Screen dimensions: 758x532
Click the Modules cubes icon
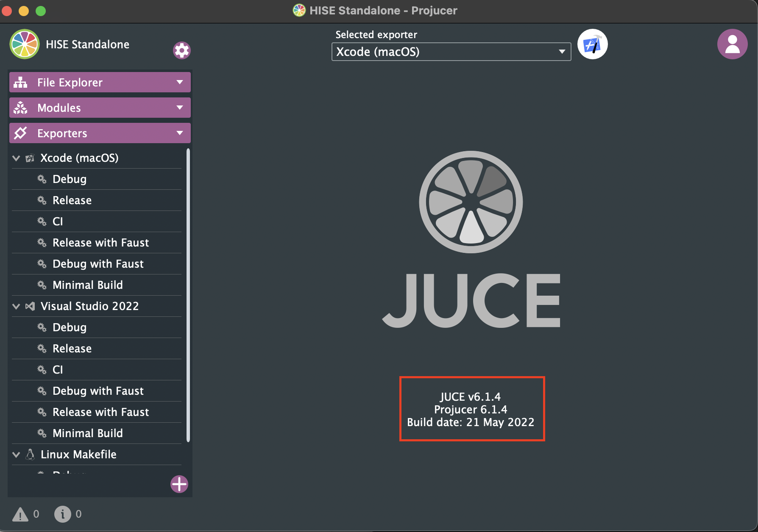click(x=20, y=108)
